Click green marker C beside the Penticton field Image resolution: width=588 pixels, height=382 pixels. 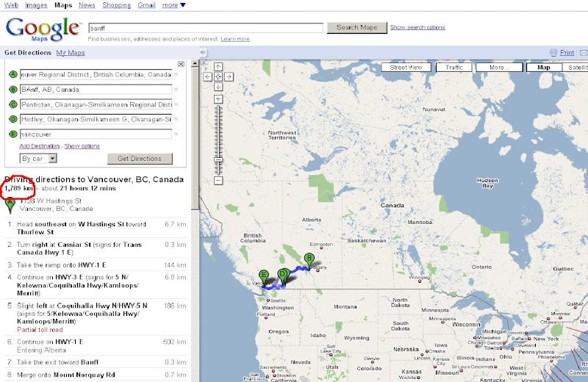[x=13, y=104]
